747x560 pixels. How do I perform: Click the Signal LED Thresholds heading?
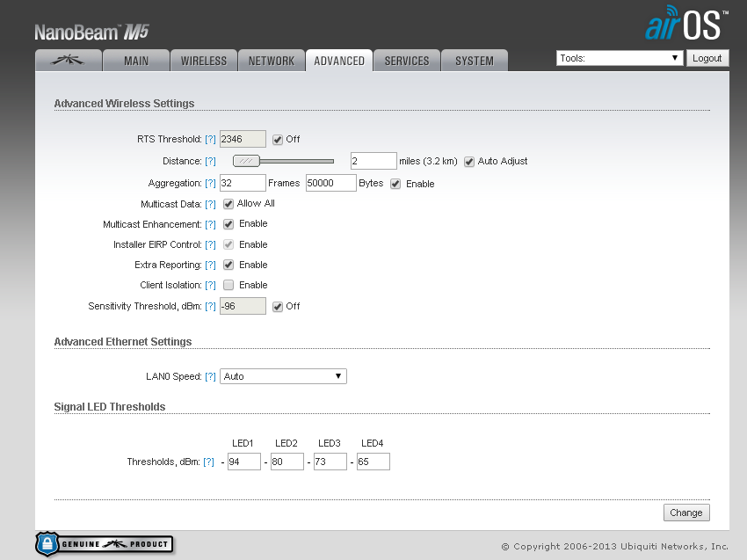110,406
